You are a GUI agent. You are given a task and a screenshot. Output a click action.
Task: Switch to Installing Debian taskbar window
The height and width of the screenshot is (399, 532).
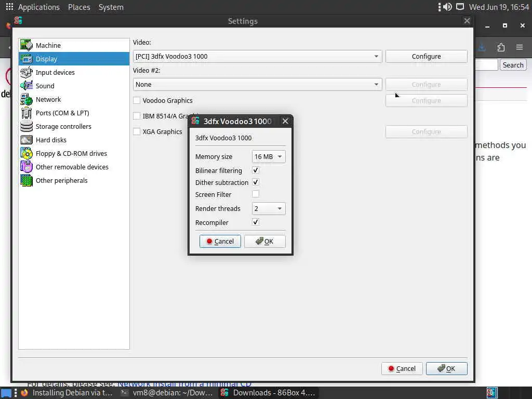click(67, 393)
